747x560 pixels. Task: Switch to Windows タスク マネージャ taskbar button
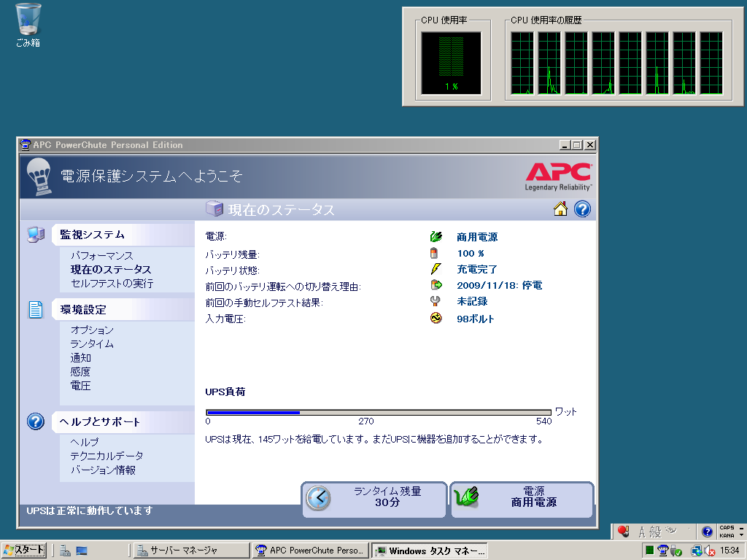point(430,551)
